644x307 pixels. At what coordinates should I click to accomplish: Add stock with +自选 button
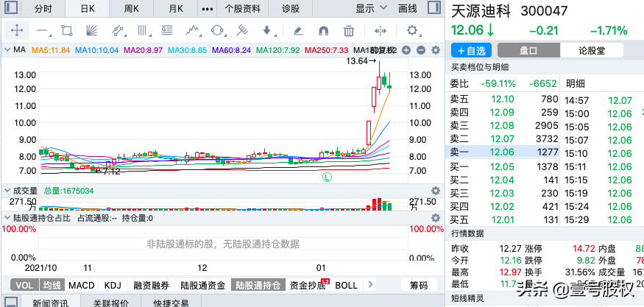pyautogui.click(x=471, y=51)
